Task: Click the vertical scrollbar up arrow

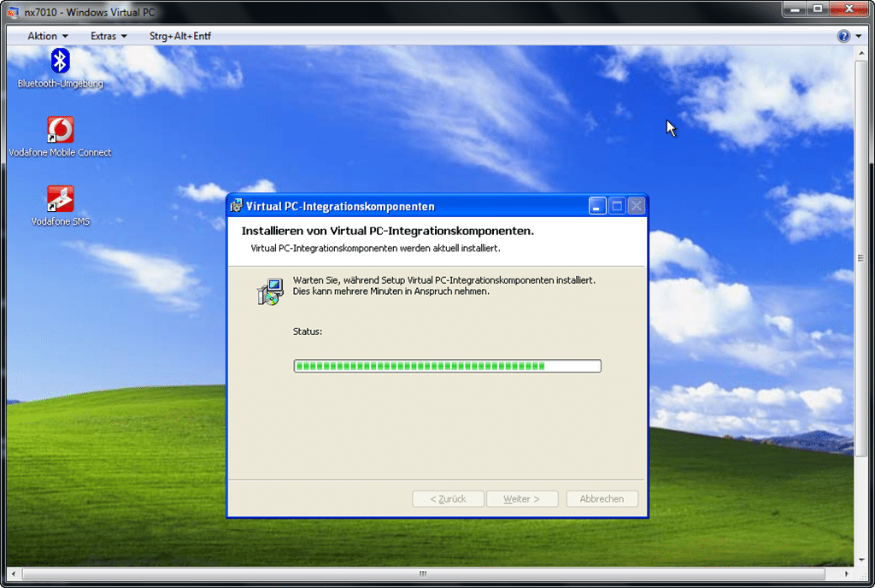Action: pyautogui.click(x=861, y=53)
